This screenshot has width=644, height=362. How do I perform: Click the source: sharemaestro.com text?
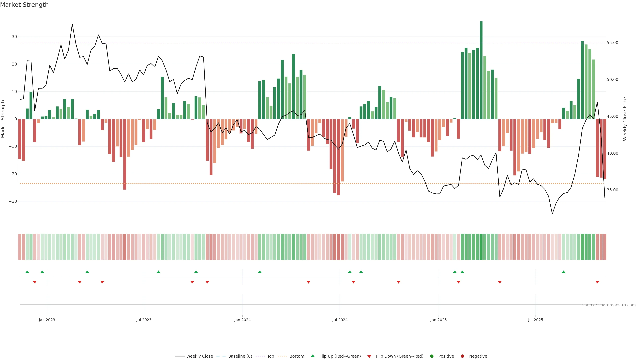coord(609,305)
